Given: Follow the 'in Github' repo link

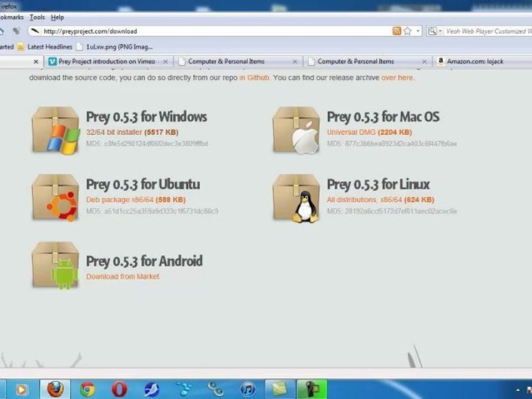Looking at the screenshot, I should 254,78.
